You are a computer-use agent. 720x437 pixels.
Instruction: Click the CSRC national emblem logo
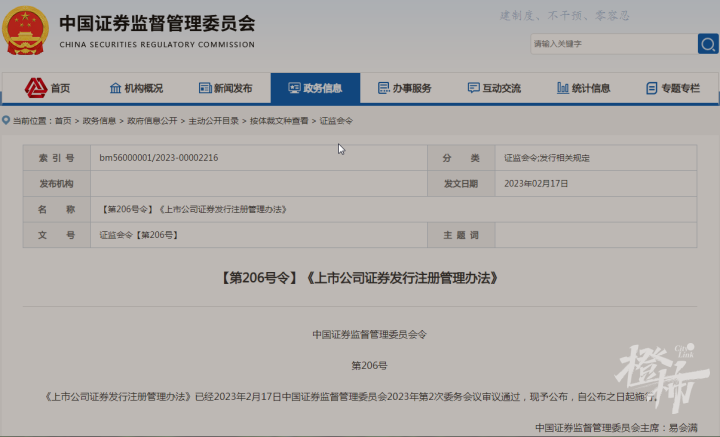click(x=26, y=31)
